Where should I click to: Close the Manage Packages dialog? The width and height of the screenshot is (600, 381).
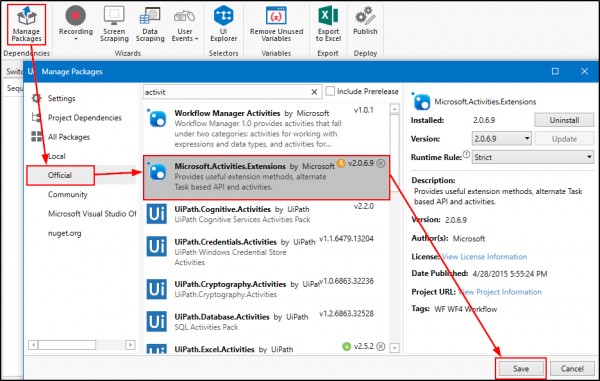584,71
